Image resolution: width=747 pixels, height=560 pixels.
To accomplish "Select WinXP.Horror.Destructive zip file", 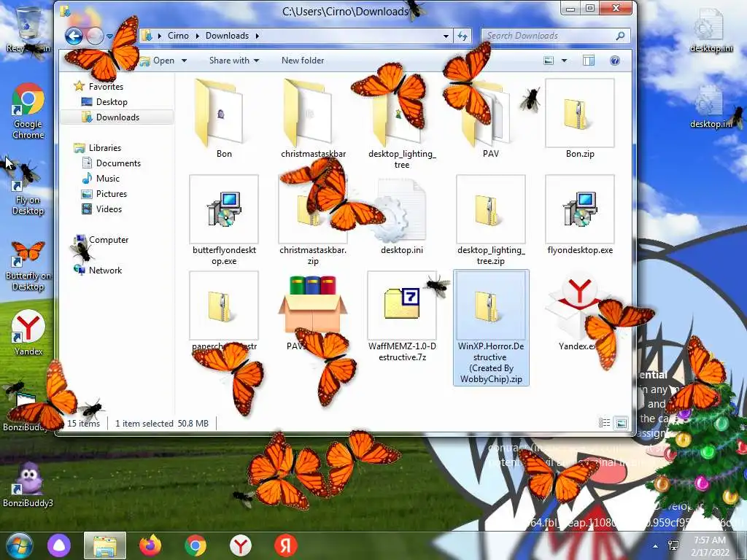I will 491,327.
